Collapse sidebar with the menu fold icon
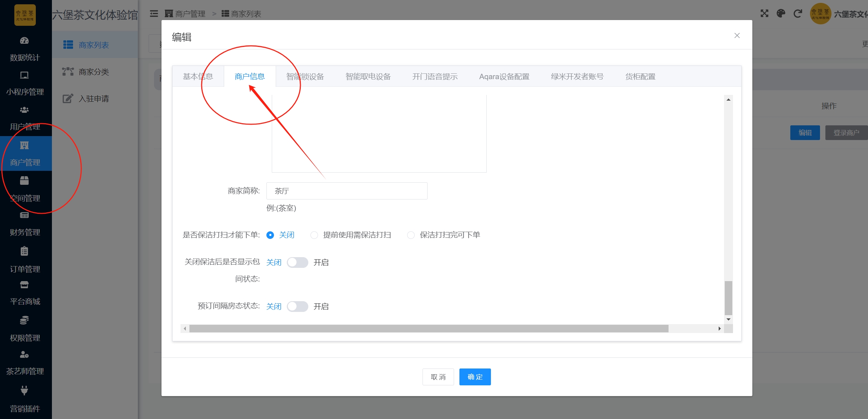The width and height of the screenshot is (868, 419). [154, 14]
